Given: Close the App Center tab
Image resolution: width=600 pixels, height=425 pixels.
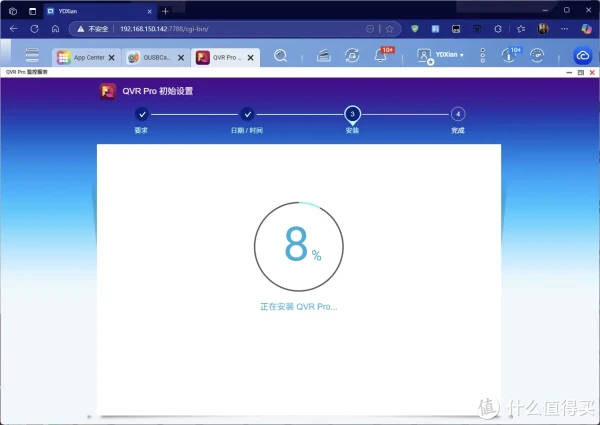Looking at the screenshot, I should pos(111,58).
